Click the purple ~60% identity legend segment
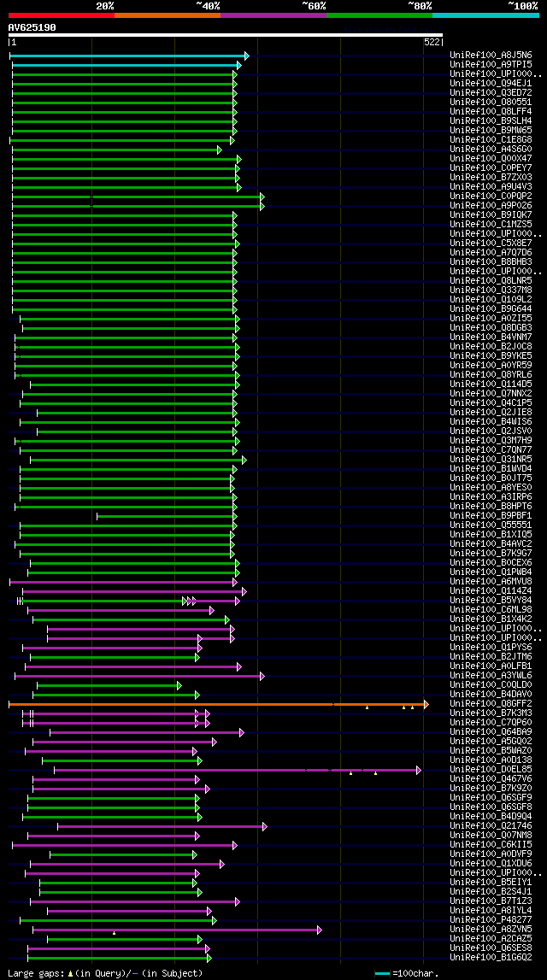This screenshot has width=547, height=980. click(273, 15)
